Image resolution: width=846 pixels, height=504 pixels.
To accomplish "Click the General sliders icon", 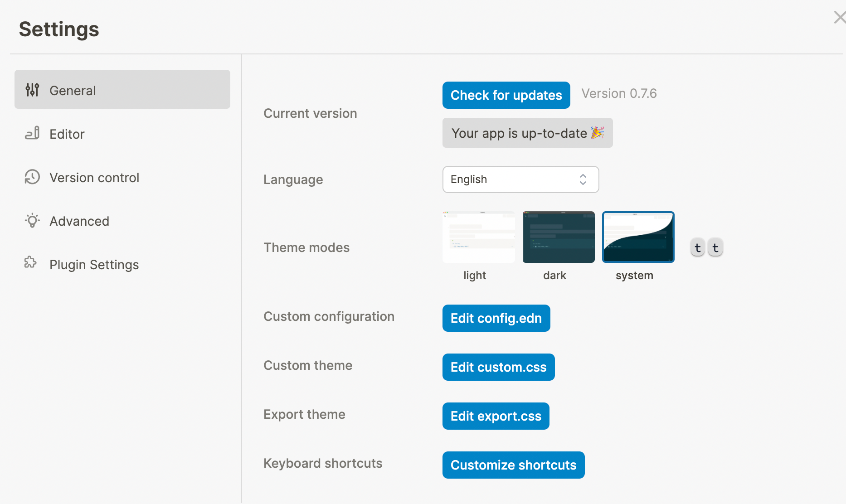I will point(32,90).
